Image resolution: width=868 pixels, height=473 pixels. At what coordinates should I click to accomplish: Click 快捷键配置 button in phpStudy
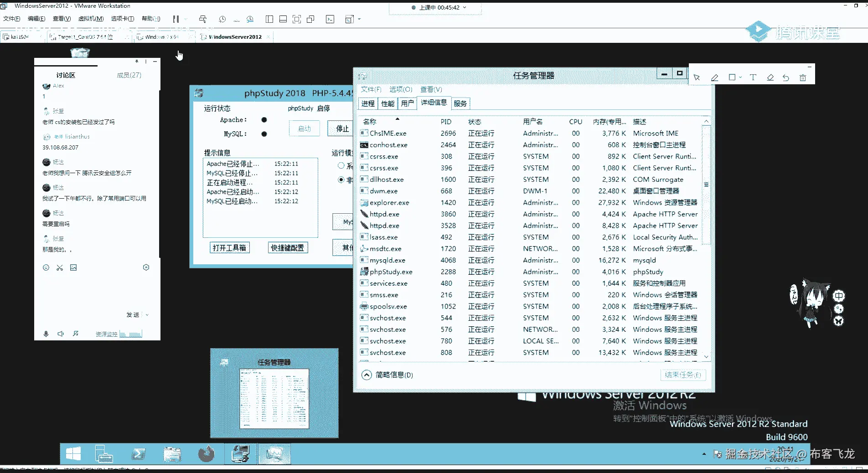click(x=287, y=247)
